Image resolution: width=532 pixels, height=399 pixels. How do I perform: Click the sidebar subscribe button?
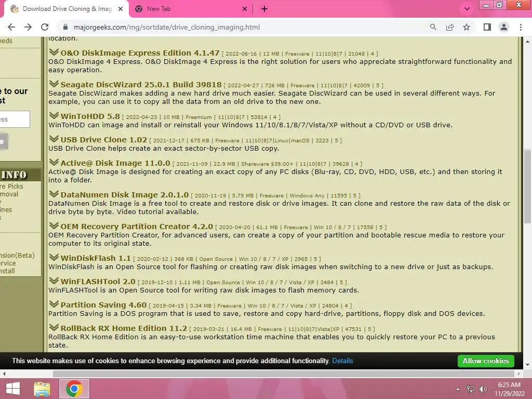4,141
